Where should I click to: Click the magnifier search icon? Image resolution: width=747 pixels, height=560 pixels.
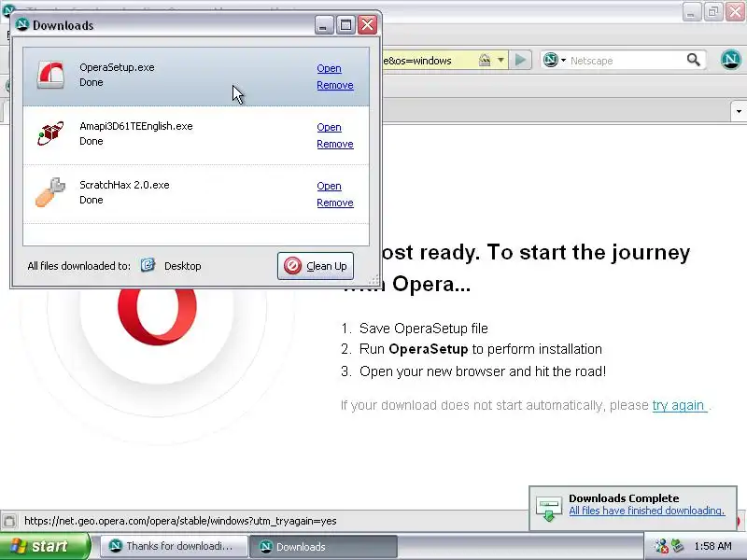point(693,60)
